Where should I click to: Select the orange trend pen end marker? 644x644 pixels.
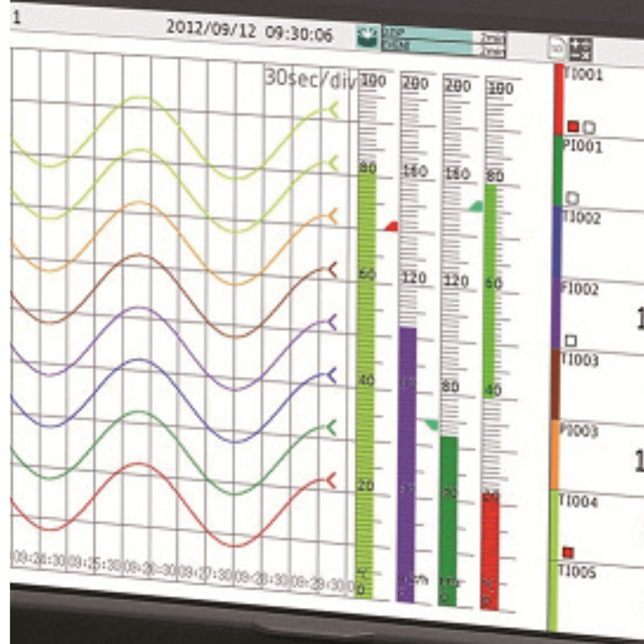(332, 216)
